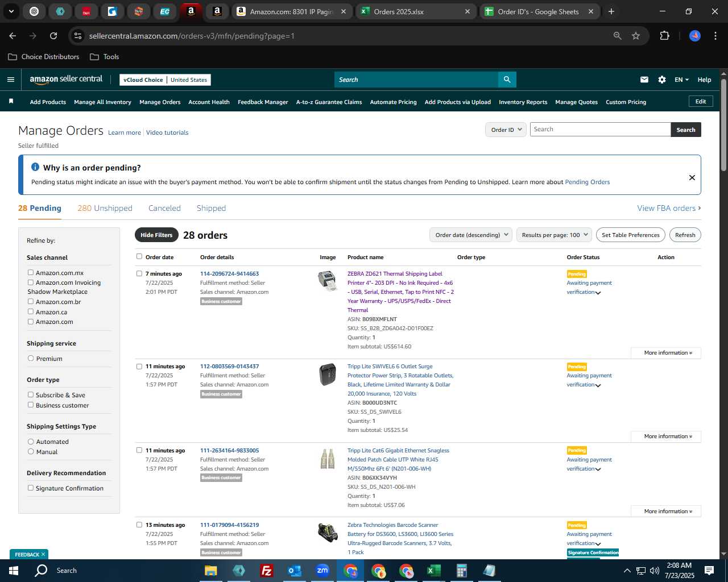Open the Chrome tab search dropdown arrow
Screen dimensions: 728x582
point(11,11)
